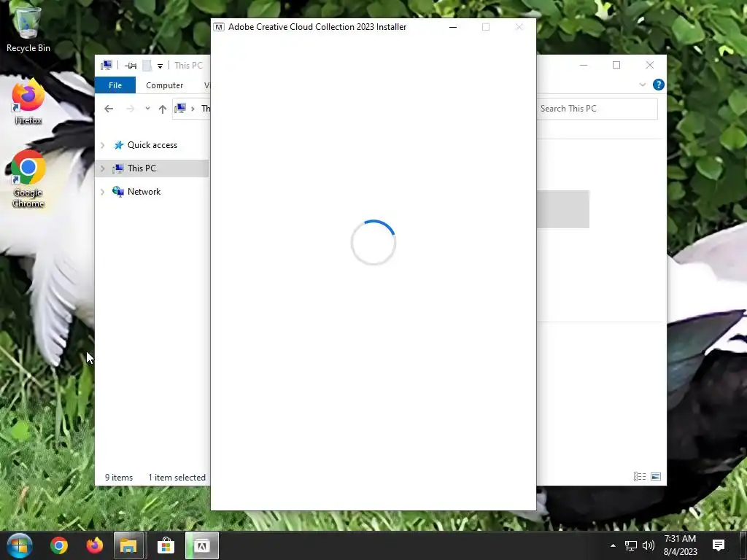The height and width of the screenshot is (560, 747).
Task: Open the Computer ribbon tab
Action: pyautogui.click(x=164, y=85)
